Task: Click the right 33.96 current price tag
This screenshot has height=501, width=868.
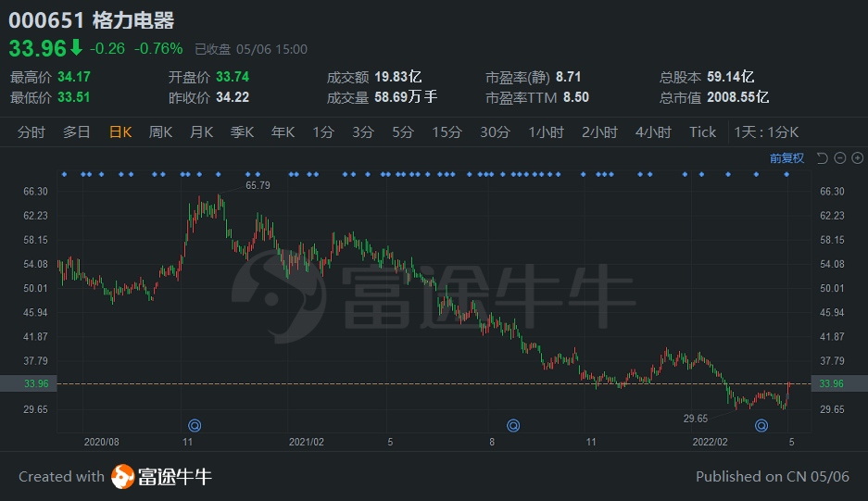Action: click(x=838, y=383)
